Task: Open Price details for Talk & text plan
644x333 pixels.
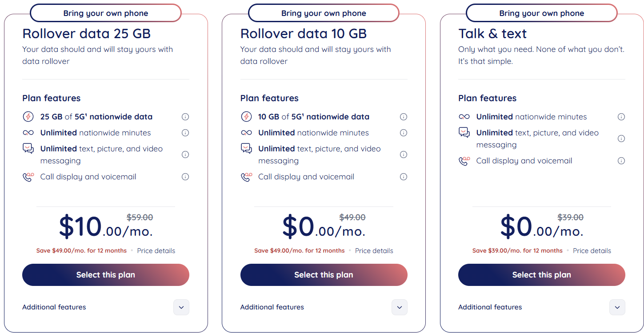Action: (592, 251)
